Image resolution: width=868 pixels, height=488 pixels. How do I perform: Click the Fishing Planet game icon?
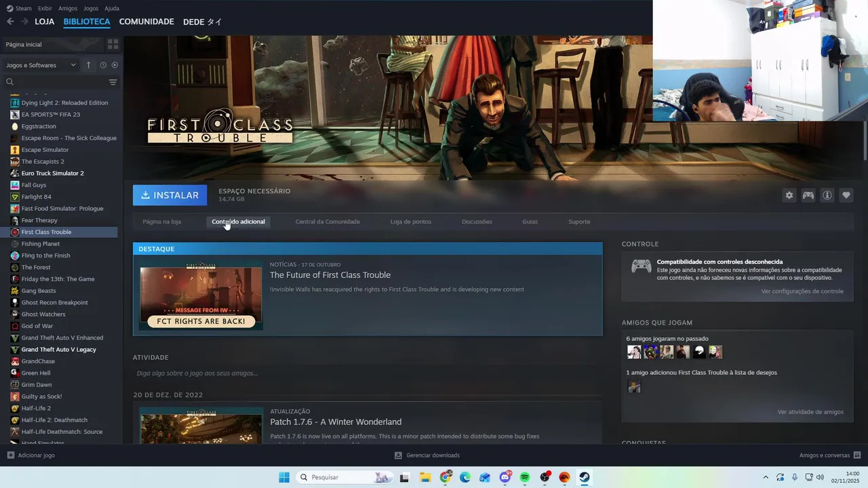pos(15,243)
